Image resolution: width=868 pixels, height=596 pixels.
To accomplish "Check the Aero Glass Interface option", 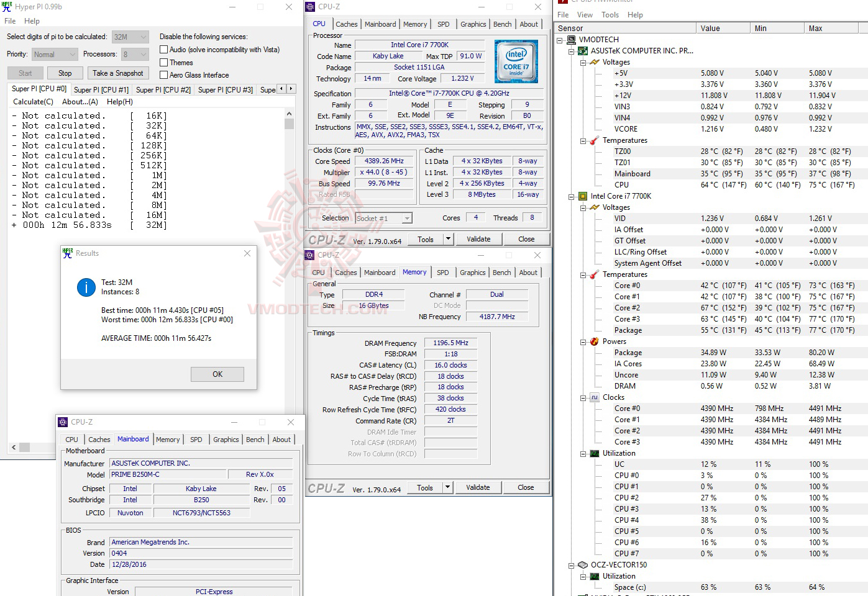I will click(x=164, y=74).
